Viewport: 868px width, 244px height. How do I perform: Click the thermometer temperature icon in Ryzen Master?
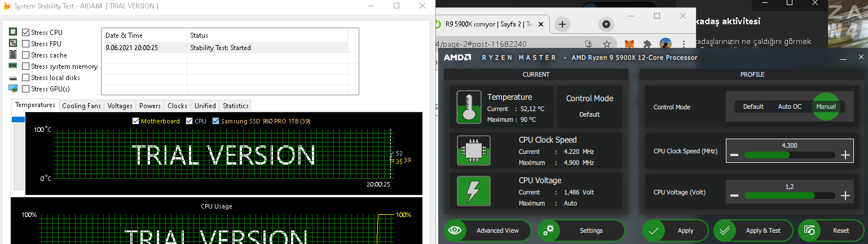469,106
